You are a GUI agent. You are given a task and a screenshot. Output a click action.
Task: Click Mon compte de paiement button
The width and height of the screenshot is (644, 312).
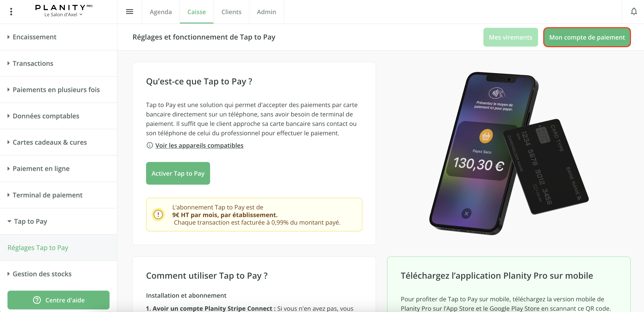click(587, 37)
